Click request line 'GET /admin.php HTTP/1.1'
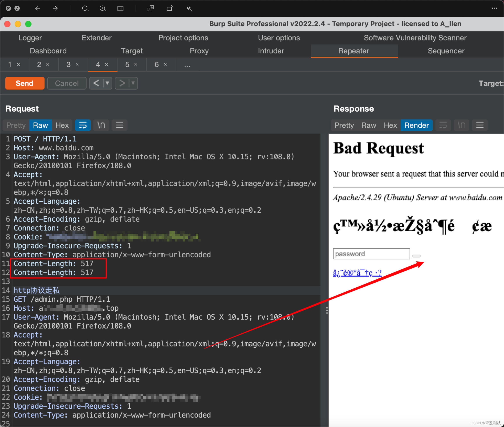The height and width of the screenshot is (427, 504). 62,299
